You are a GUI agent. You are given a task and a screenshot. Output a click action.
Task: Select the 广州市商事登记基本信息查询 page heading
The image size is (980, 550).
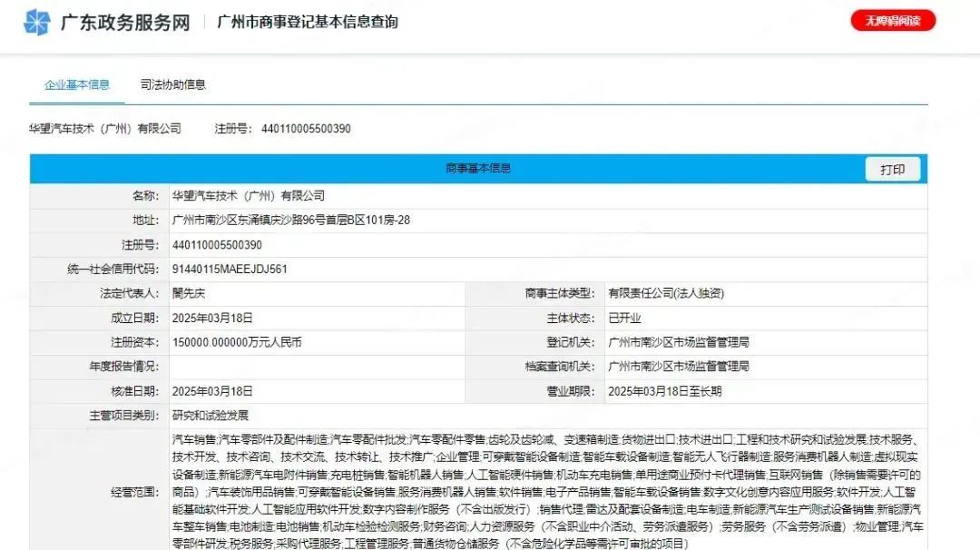coord(308,23)
